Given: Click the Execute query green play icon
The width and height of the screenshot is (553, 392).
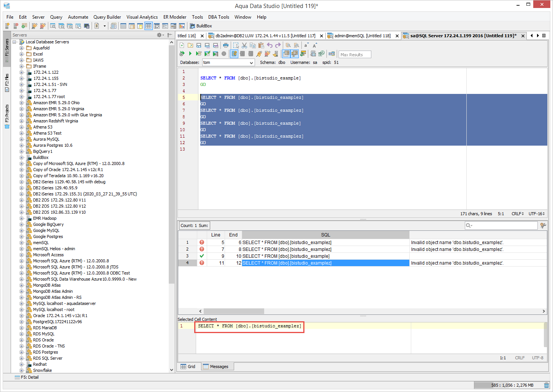Looking at the screenshot, I should click(x=190, y=54).
